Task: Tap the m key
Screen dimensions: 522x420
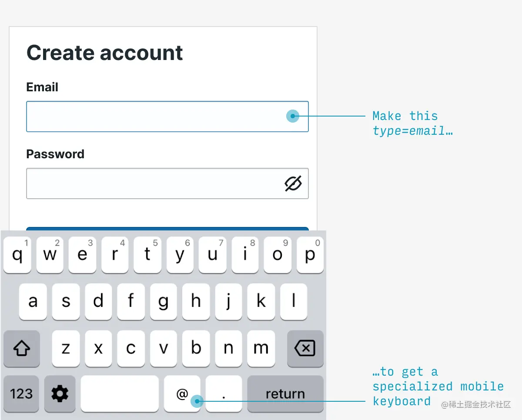Action: [x=261, y=348]
